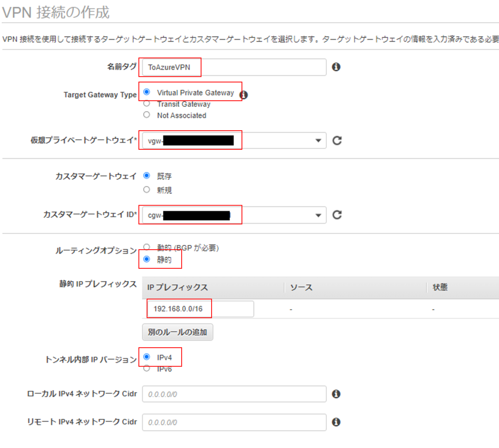Select the Transit Gateway option
This screenshot has width=499, height=448.
click(x=146, y=104)
